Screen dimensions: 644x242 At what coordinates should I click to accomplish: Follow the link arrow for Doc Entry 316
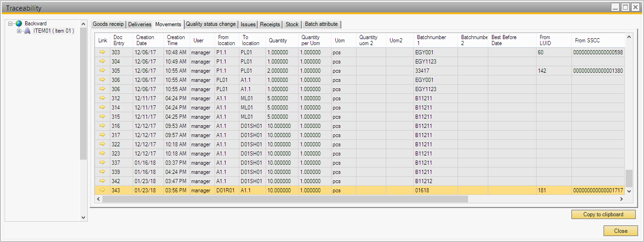[102, 126]
